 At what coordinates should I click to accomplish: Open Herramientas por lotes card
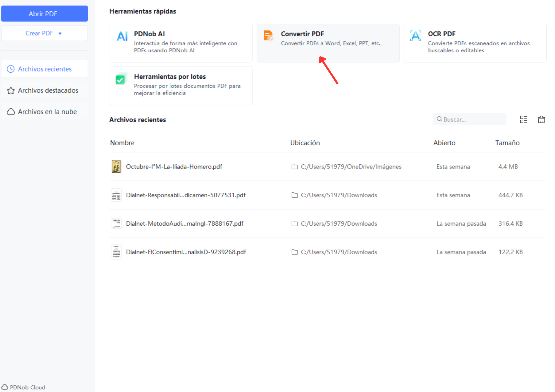tap(181, 86)
